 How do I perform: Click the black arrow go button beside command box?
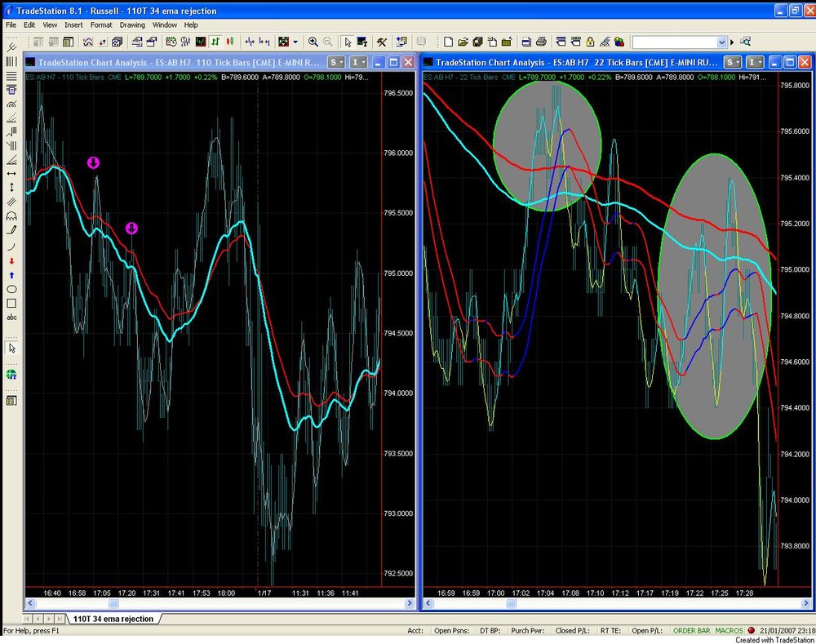[732, 42]
